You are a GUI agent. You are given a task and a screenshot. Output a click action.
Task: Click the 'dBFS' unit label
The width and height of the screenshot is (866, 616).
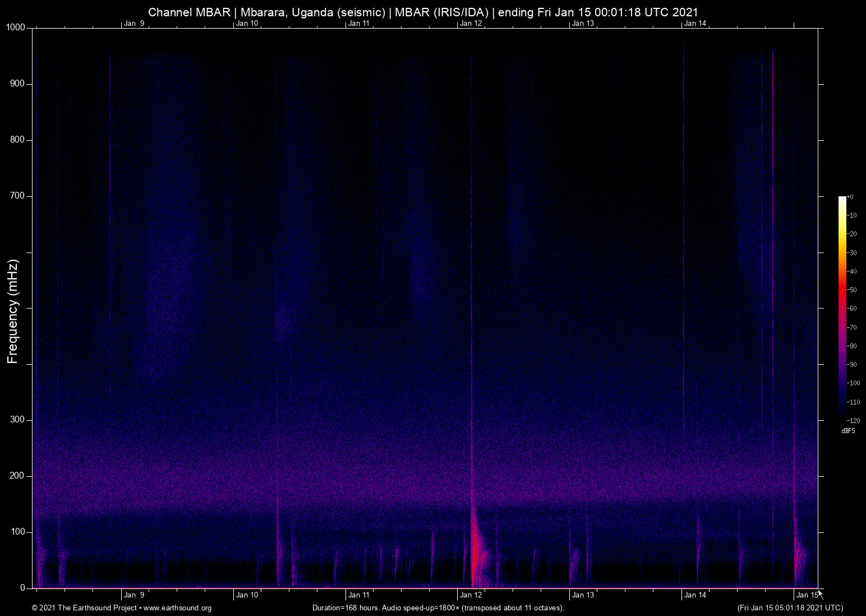point(848,431)
